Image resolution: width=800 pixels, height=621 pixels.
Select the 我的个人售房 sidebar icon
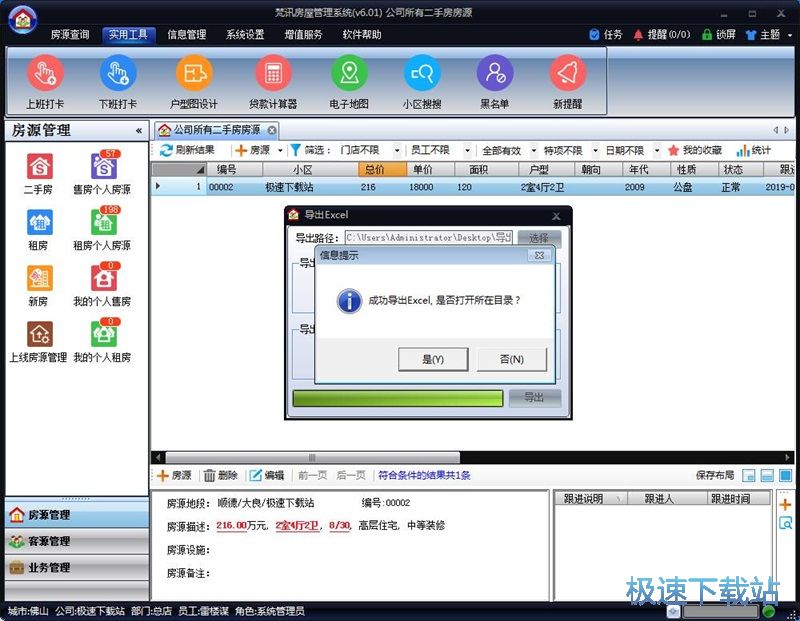coord(104,278)
